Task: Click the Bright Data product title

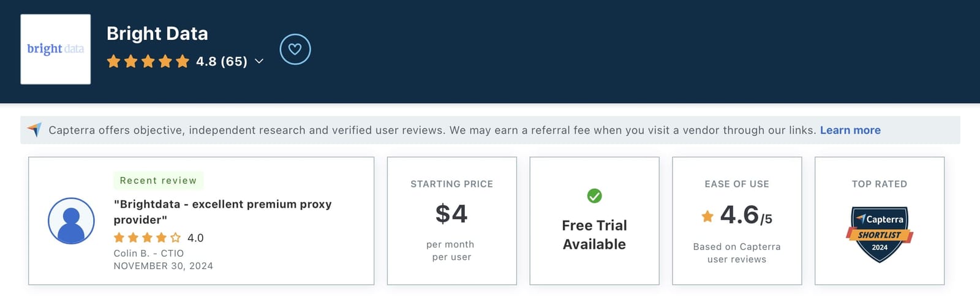Action: click(x=157, y=34)
